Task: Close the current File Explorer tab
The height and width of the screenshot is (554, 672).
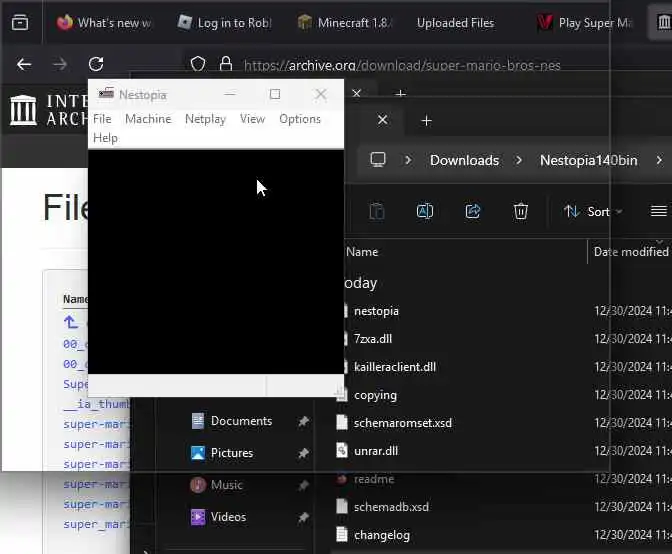Action: coord(383,120)
